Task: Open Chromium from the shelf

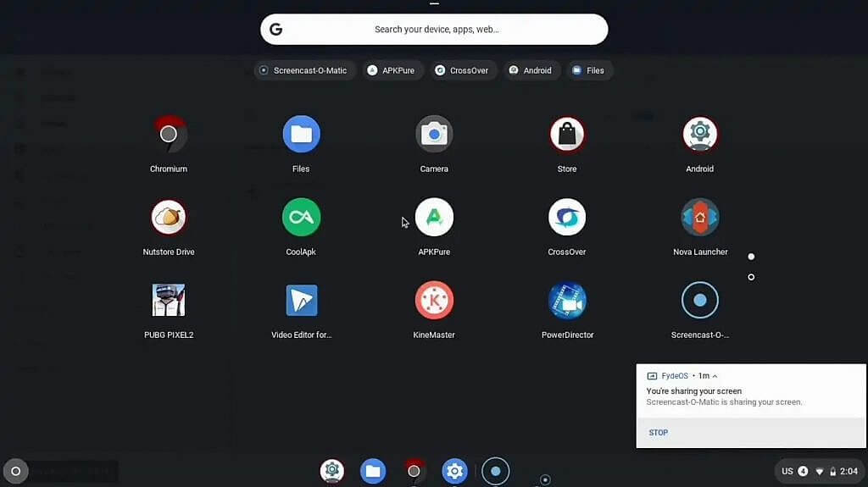Action: pos(414,471)
